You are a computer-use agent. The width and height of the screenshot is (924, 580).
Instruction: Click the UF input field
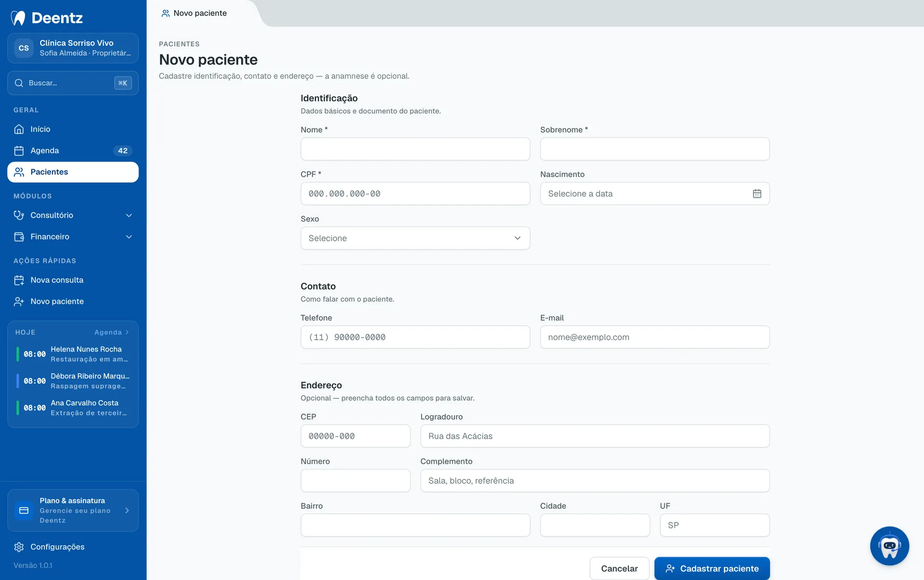tap(715, 525)
